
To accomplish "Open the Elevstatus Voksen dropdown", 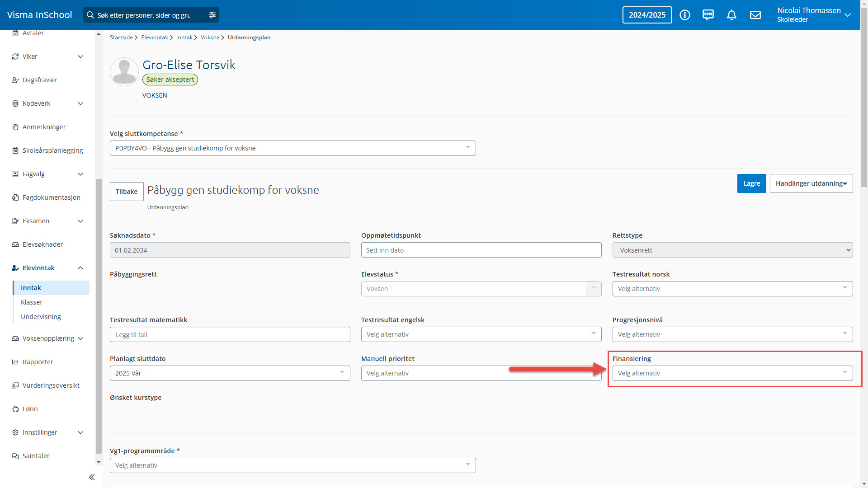I will 481,289.
